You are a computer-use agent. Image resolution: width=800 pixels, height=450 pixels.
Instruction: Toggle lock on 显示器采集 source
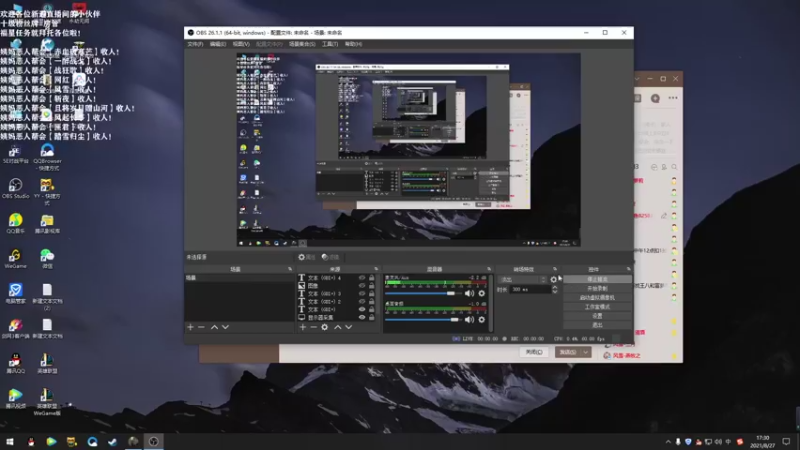371,317
